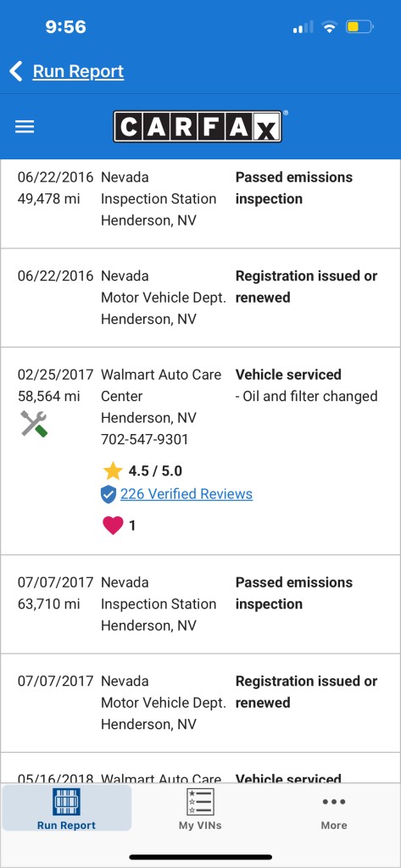Switch to the My VINs tab
Image resolution: width=401 pixels, height=868 pixels.
click(200, 809)
